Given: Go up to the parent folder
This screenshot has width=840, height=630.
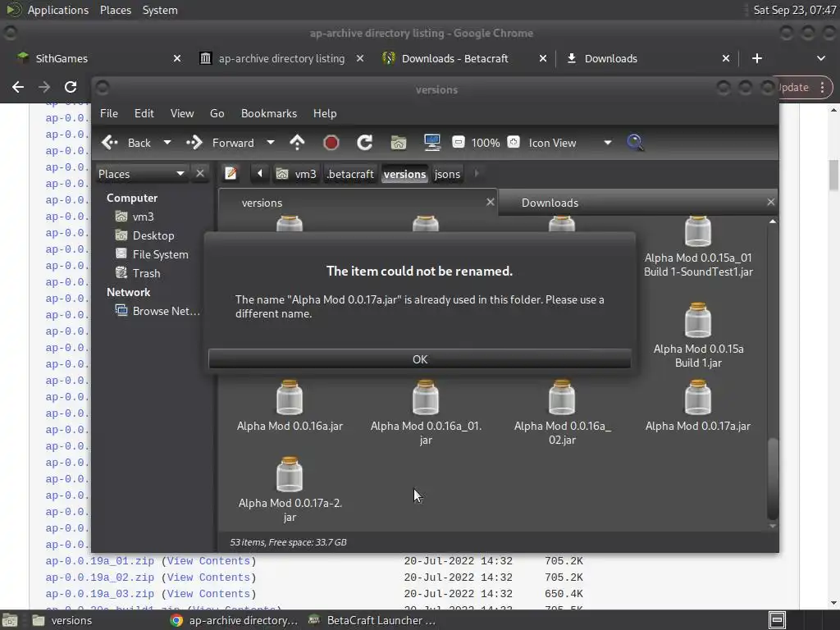Looking at the screenshot, I should pos(297,143).
